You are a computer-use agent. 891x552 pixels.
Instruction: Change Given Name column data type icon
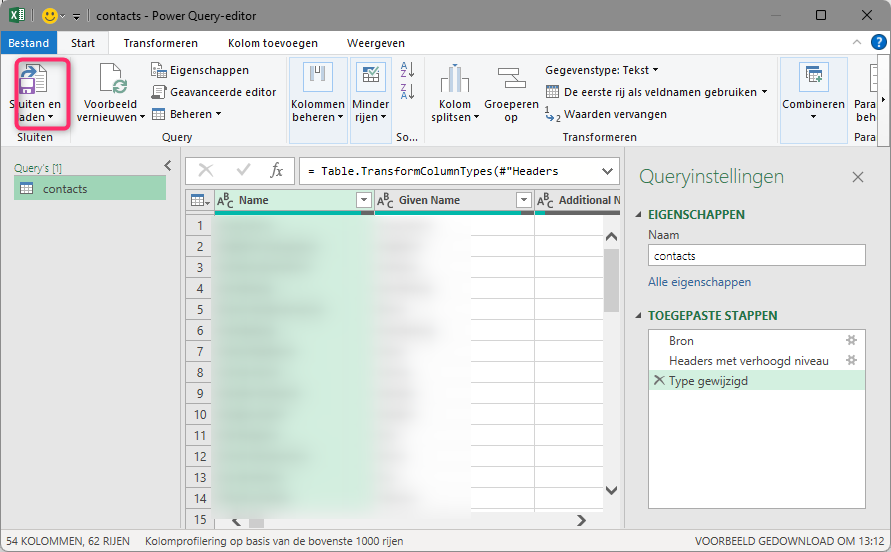[x=385, y=200]
